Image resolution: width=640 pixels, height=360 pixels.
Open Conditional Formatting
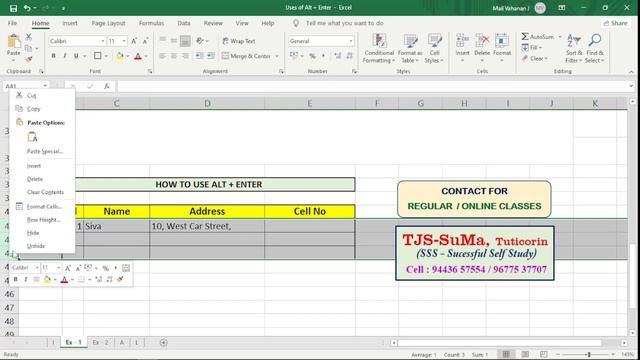[x=379, y=49]
